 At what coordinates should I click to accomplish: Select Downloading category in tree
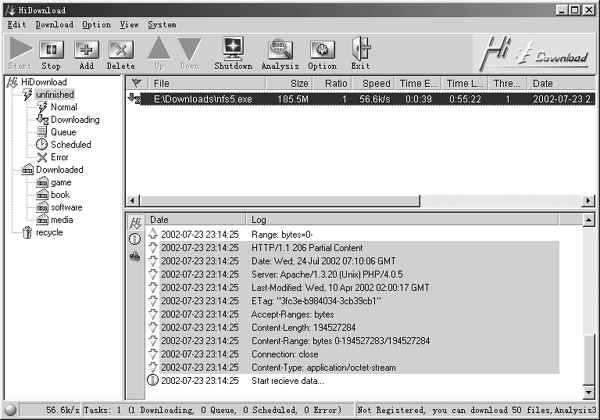click(x=75, y=119)
